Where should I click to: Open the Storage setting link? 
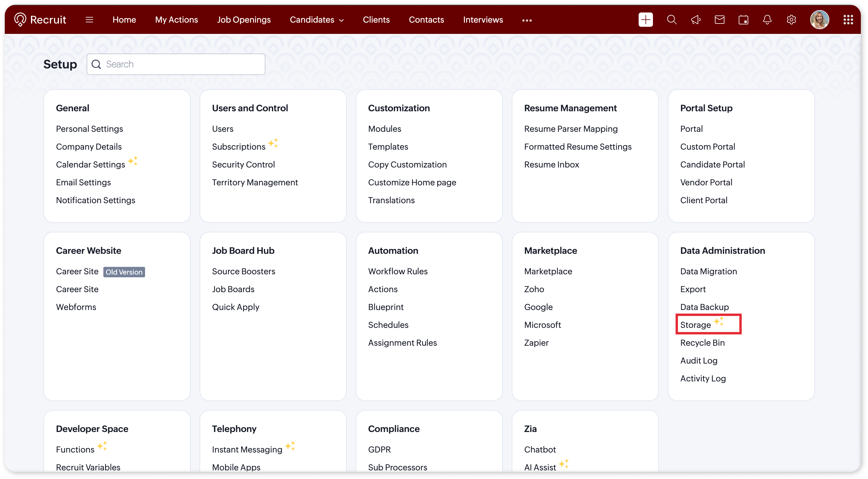click(695, 325)
